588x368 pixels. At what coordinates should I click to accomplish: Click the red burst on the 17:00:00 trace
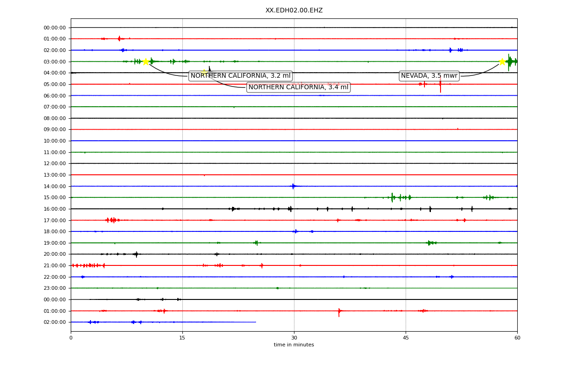coord(112,220)
